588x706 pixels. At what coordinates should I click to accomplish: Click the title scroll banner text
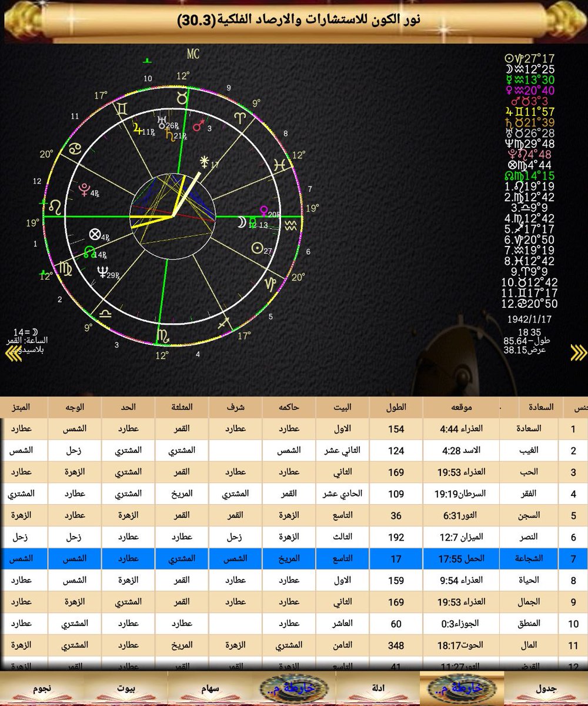(x=299, y=21)
